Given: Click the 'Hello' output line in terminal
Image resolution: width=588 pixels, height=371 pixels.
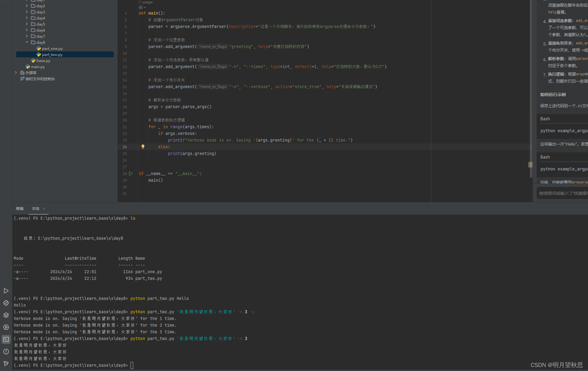Looking at the screenshot, I should click(20, 305).
